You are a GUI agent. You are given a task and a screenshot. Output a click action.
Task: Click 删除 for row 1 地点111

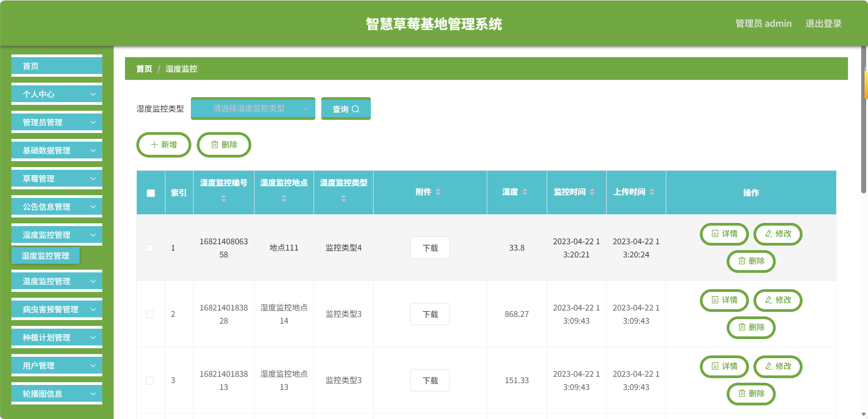(751, 261)
